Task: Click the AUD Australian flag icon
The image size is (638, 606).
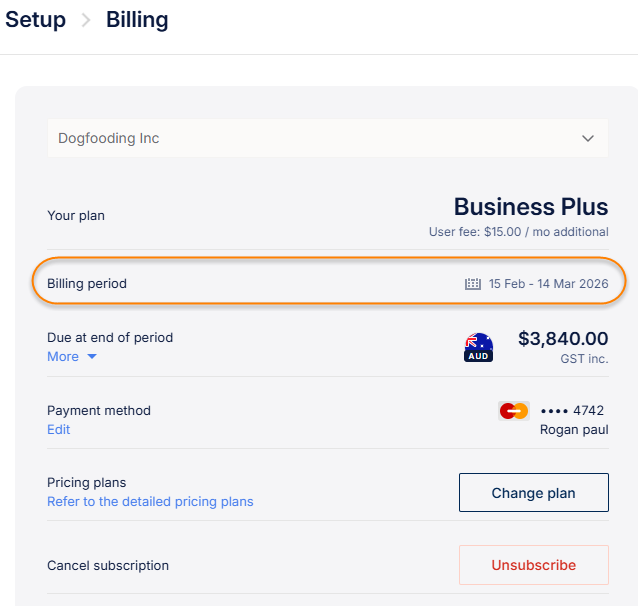Action: click(x=479, y=347)
